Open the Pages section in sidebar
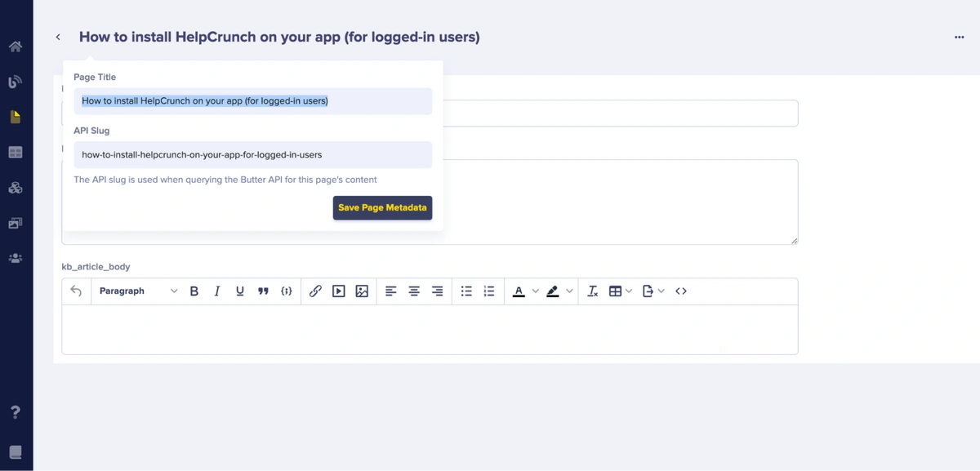The image size is (980, 471). tap(15, 117)
